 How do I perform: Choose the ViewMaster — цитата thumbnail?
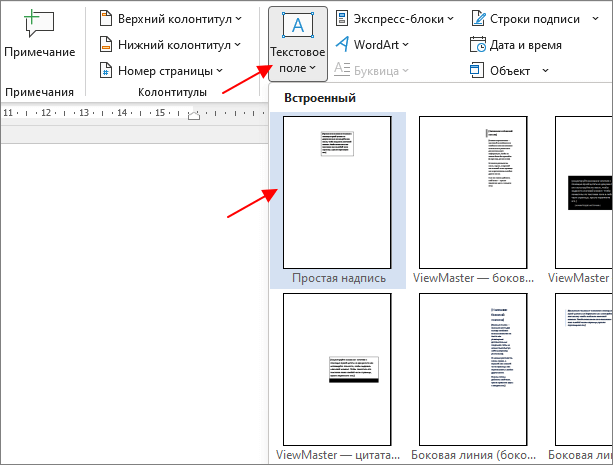click(x=337, y=369)
